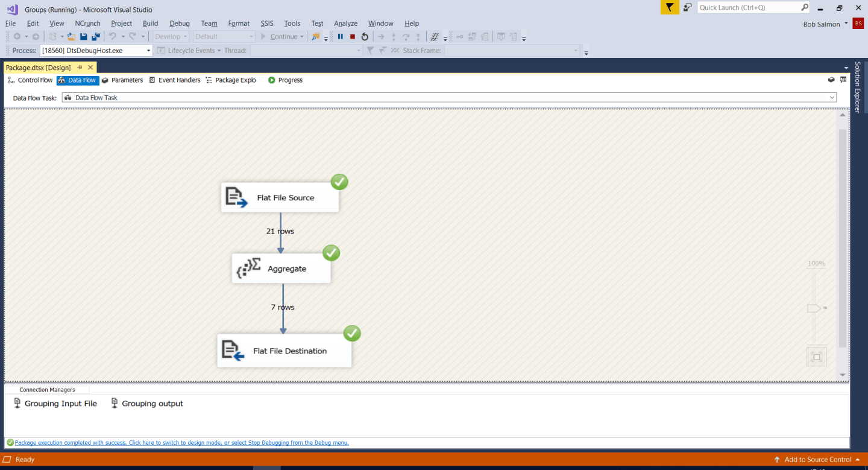The height and width of the screenshot is (470, 868).
Task: Open the Debug menu
Action: (180, 24)
